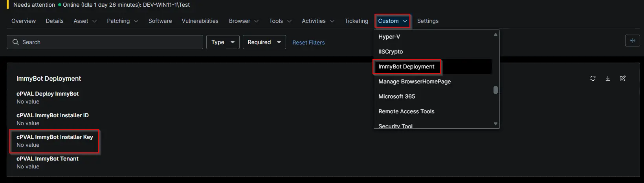Refresh the ImmyBot Deployment custom fields

tap(593, 78)
